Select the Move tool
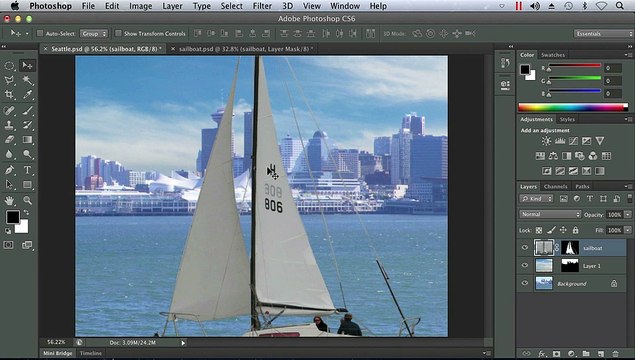 [x=27, y=66]
